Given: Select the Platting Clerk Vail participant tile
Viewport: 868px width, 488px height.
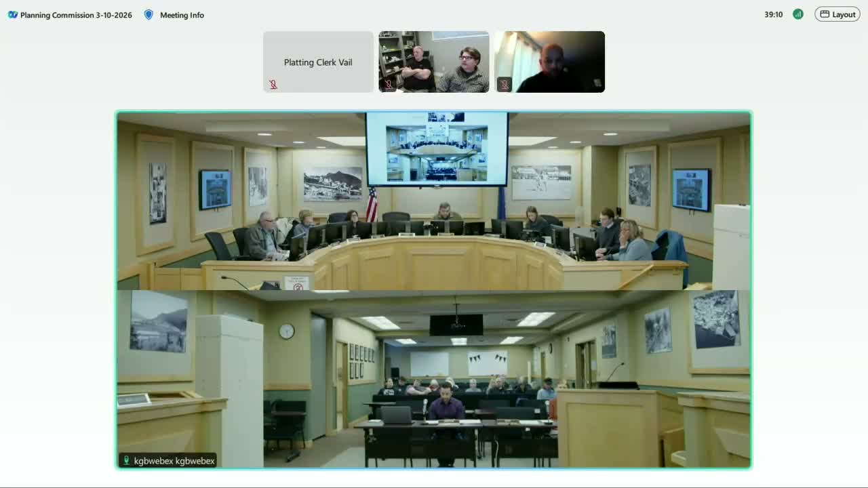Looking at the screenshot, I should pos(318,62).
